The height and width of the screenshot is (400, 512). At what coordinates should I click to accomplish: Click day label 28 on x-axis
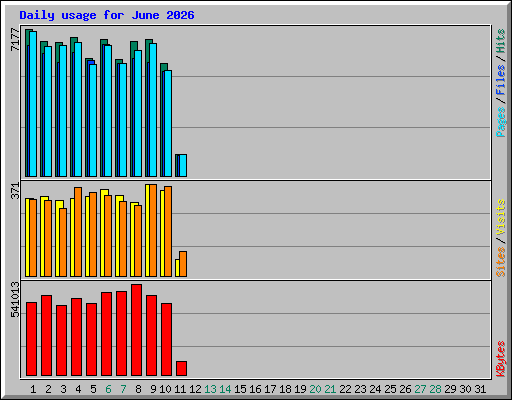click(435, 389)
